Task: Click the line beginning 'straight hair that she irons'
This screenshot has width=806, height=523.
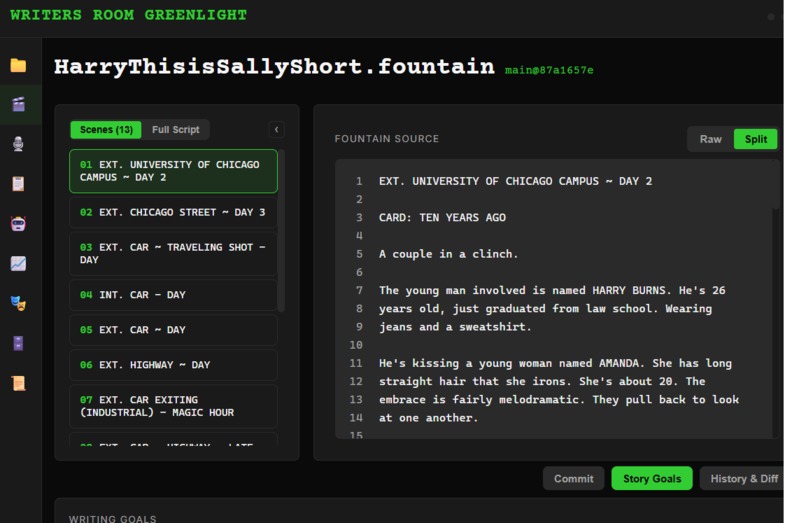Action: click(542, 381)
